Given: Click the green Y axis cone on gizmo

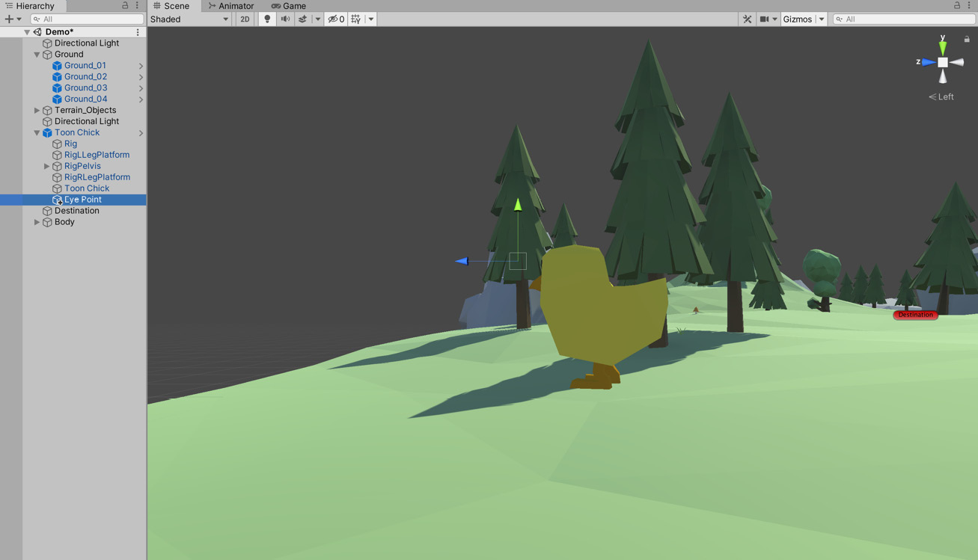Looking at the screenshot, I should pos(943,46).
